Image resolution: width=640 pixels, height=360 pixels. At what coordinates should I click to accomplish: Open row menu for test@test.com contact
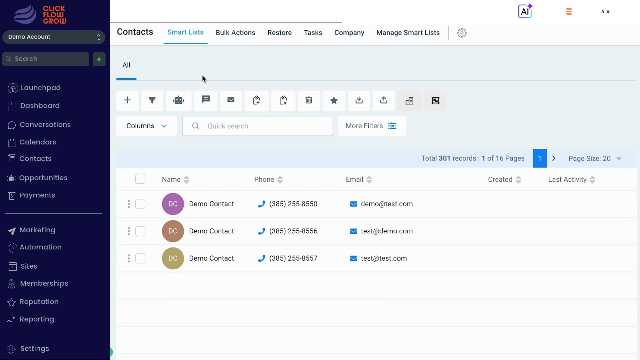(x=129, y=258)
